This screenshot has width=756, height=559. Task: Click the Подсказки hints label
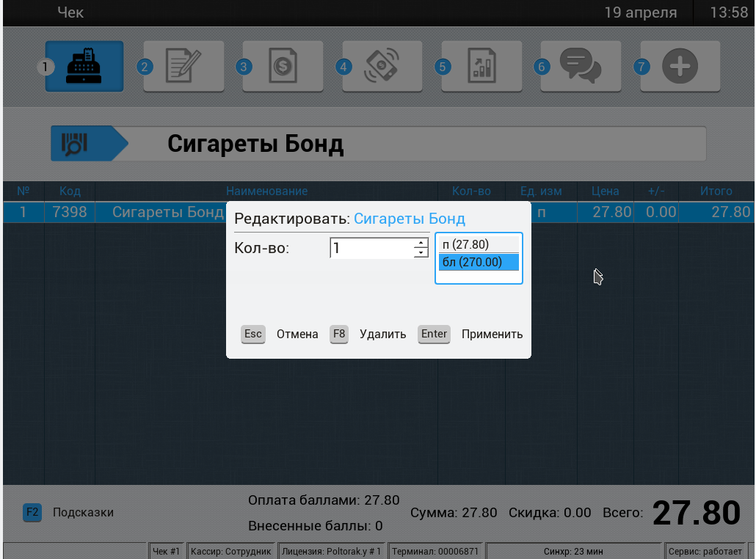pyautogui.click(x=84, y=512)
